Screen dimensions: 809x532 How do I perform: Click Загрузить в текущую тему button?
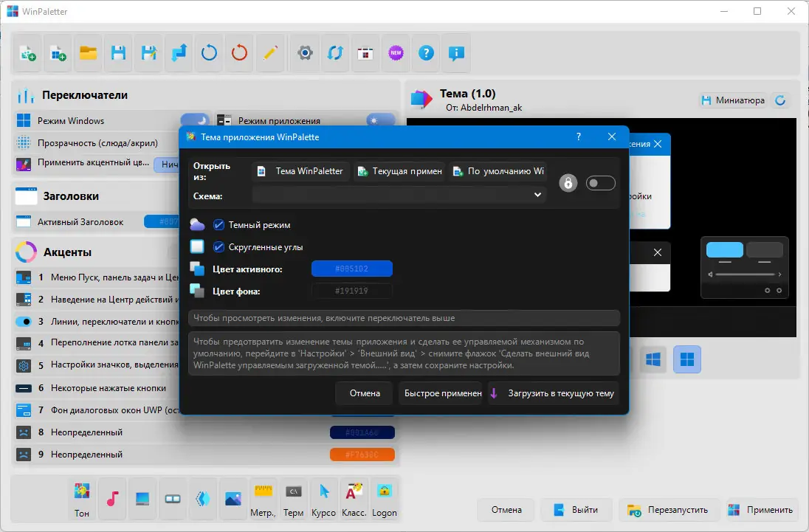tap(553, 393)
